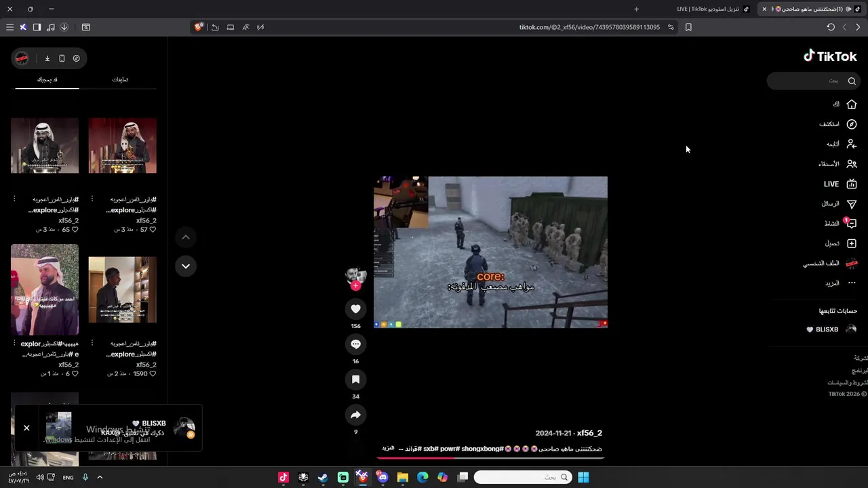Expand the caption with the More link

click(388, 448)
